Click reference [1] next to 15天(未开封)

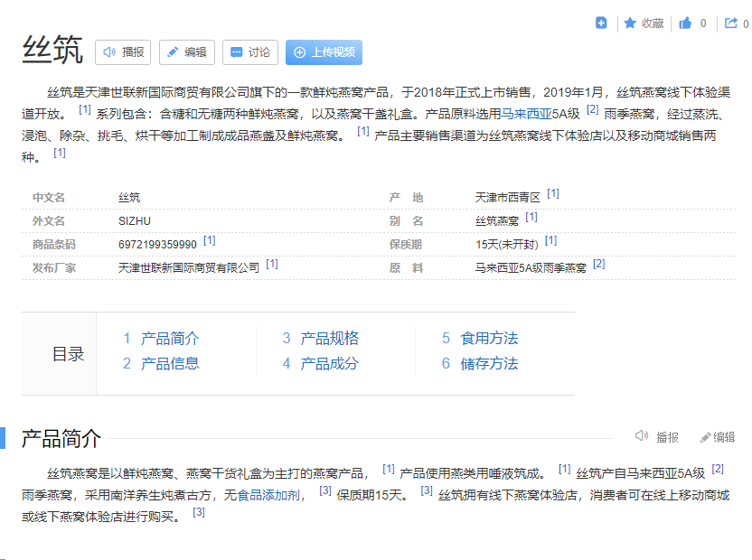coord(551,240)
